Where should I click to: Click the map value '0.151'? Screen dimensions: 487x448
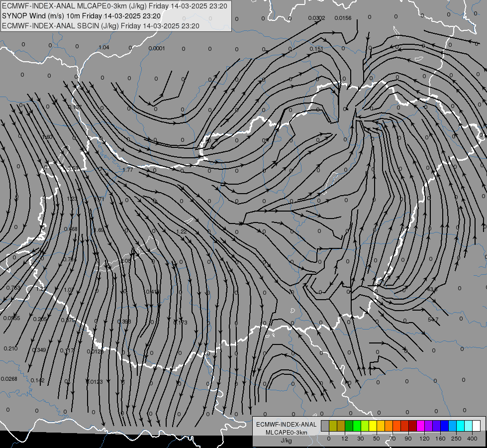tap(316, 49)
